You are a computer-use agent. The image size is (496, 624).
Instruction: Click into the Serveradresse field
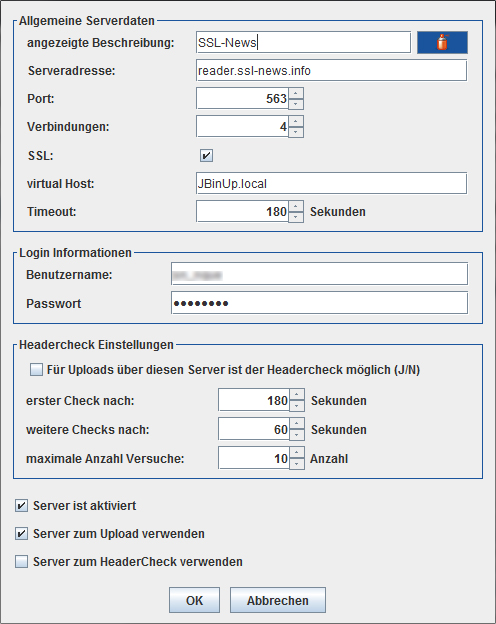(x=331, y=70)
